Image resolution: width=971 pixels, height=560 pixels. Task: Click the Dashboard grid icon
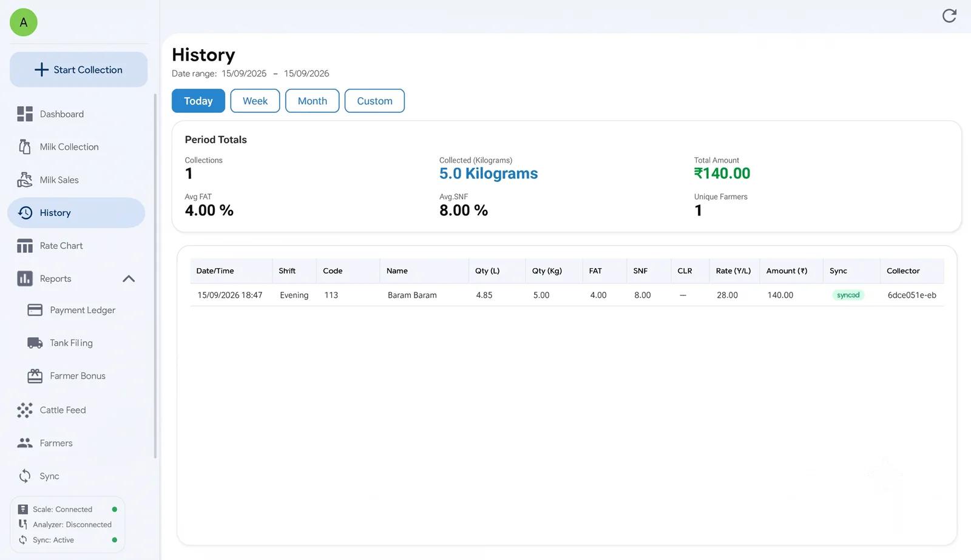click(25, 114)
